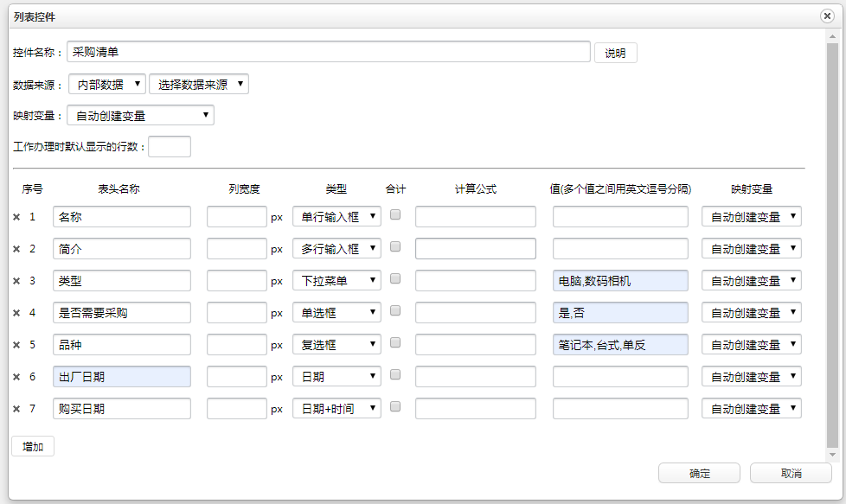The image size is (846, 504).
Task: Expand the 选择数据来源 dropdown
Action: coord(199,84)
